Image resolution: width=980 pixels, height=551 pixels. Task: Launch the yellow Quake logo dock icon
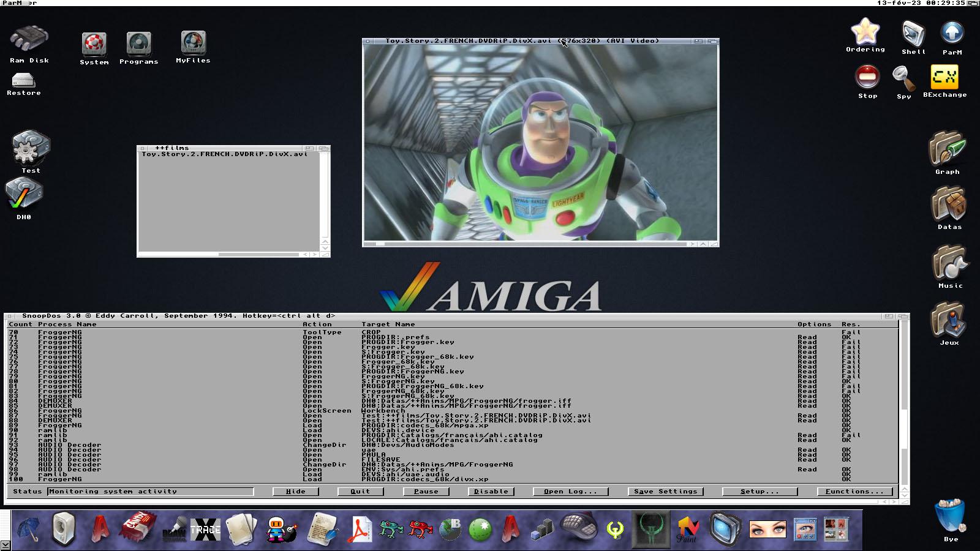616,529
